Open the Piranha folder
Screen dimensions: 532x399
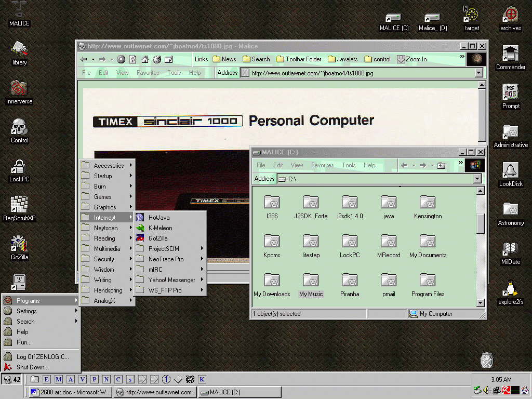click(x=350, y=284)
